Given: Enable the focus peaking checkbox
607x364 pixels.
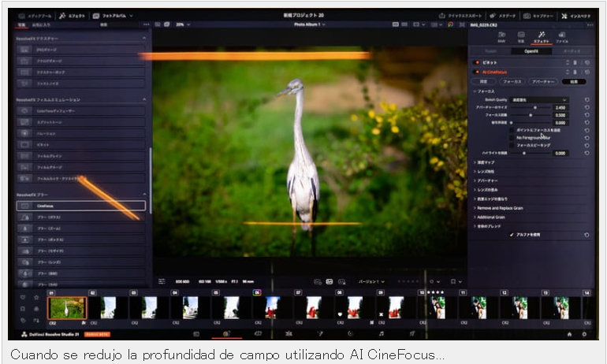Looking at the screenshot, I should [x=512, y=146].
